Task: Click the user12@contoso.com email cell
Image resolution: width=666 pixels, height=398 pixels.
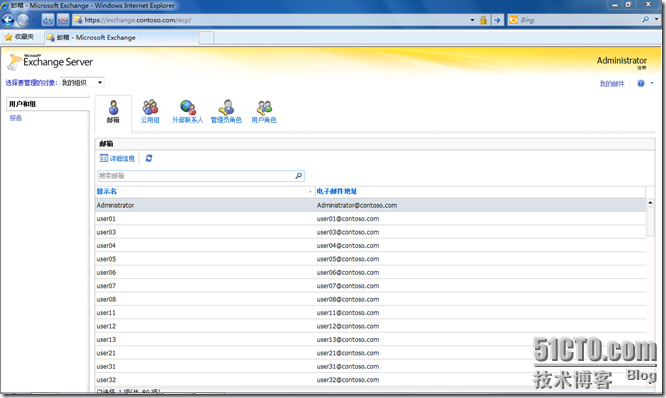Action: pyautogui.click(x=348, y=326)
